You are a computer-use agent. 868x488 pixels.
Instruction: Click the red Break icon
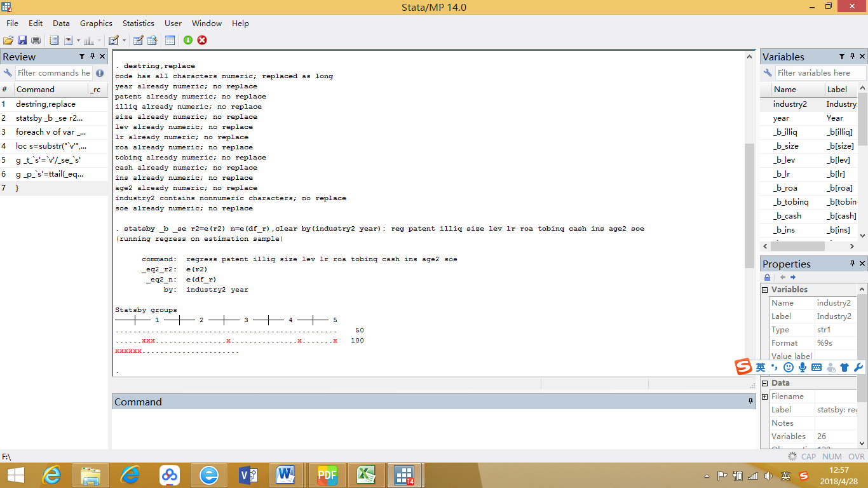pyautogui.click(x=202, y=40)
